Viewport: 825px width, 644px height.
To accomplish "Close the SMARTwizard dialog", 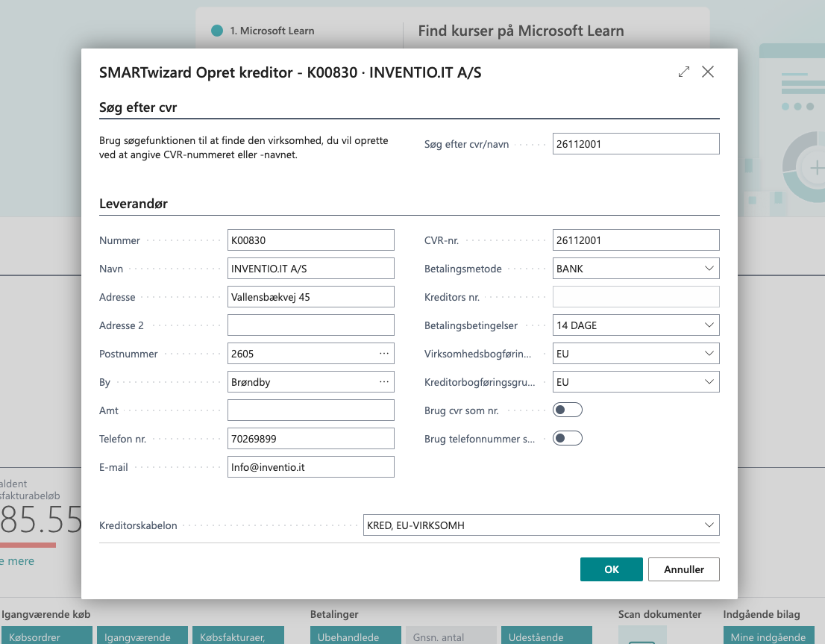I will tap(708, 72).
